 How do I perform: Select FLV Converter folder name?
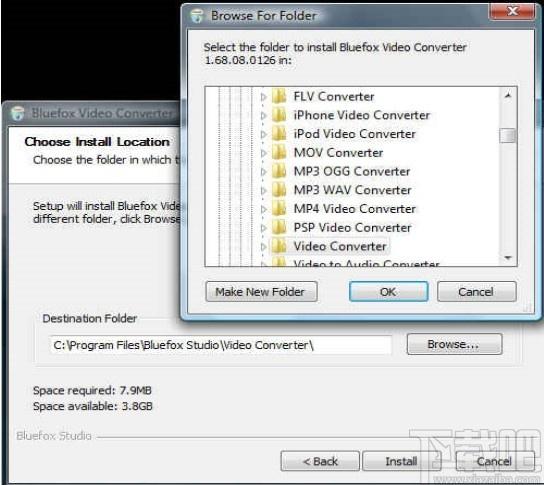334,96
